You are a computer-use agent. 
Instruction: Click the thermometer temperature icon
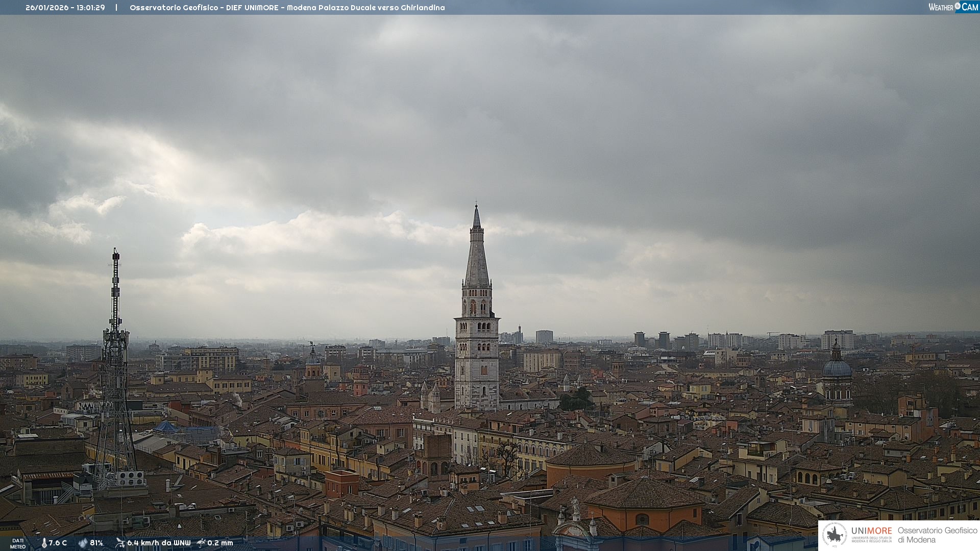tap(44, 543)
